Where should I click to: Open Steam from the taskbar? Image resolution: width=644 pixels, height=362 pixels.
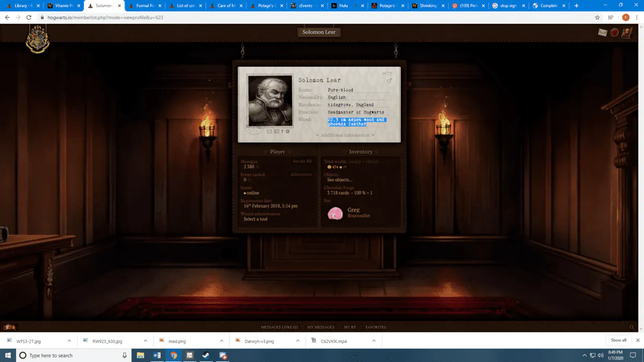pyautogui.click(x=207, y=355)
